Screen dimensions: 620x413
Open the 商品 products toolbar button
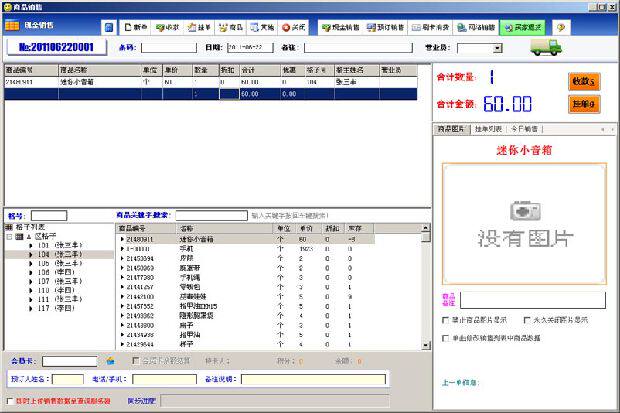(x=231, y=27)
